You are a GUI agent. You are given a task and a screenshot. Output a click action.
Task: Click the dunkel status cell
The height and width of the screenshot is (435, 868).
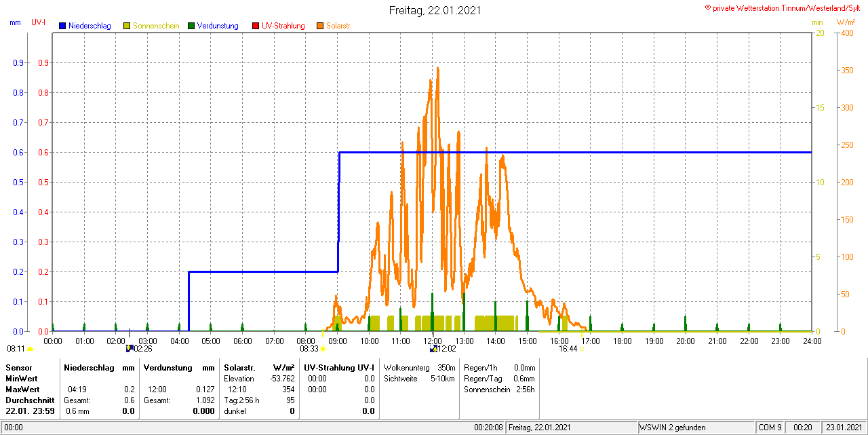click(x=235, y=411)
